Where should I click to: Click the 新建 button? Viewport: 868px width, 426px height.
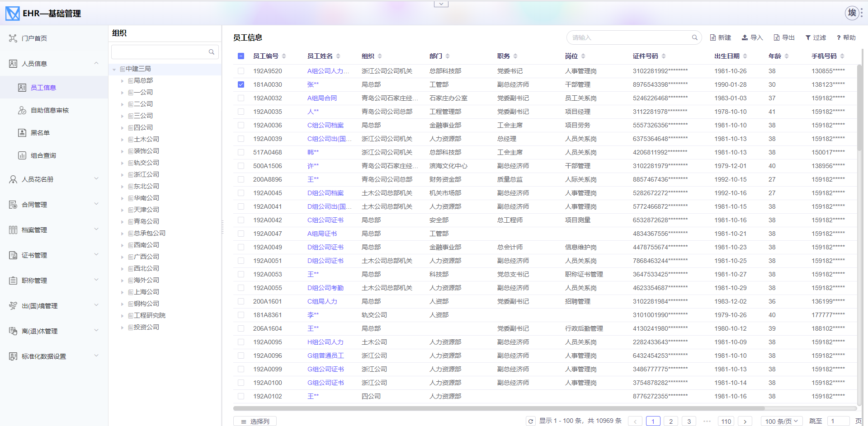[x=721, y=37]
